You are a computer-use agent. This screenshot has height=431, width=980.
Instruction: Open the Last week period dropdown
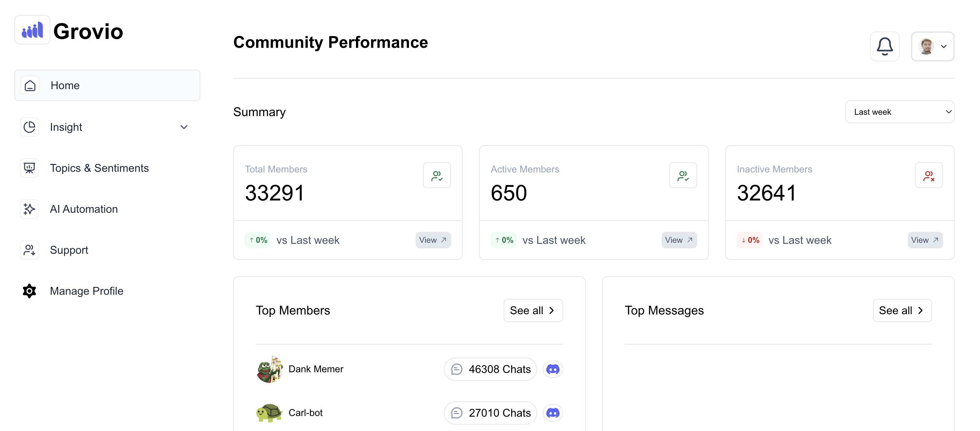tap(899, 112)
